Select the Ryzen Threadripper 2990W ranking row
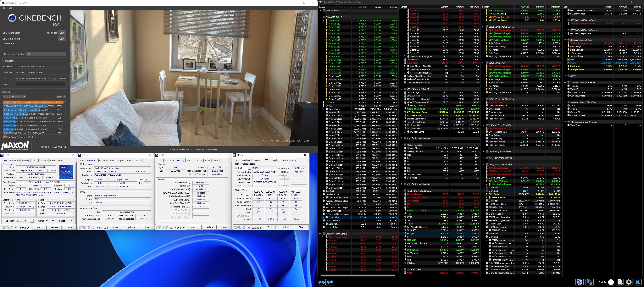Viewport: 644px width, 287px height. point(33,106)
